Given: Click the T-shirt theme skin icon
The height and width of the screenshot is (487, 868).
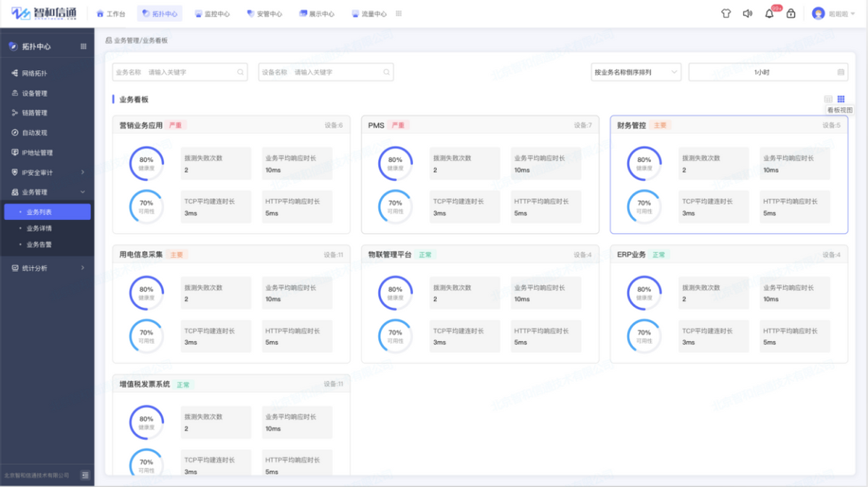Looking at the screenshot, I should (x=726, y=14).
